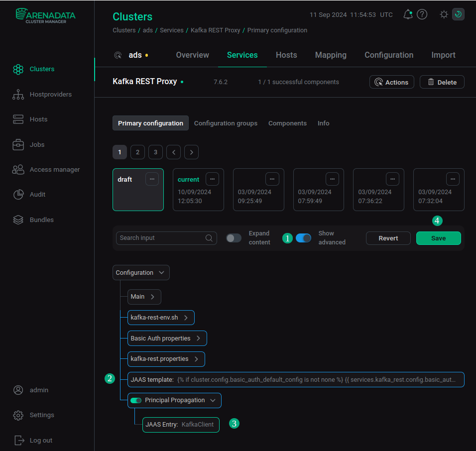This screenshot has width=476, height=451.
Task: Click the search magnifier icon
Action: [x=209, y=238]
